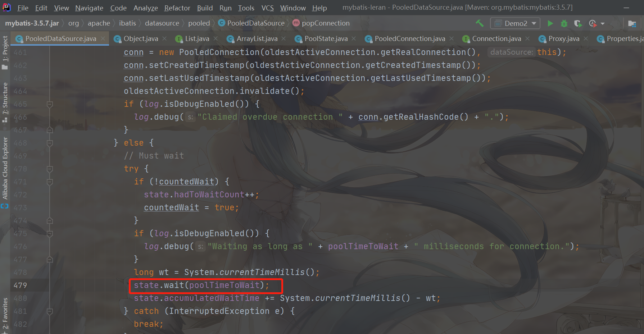Open the Edit menu
Image resolution: width=644 pixels, height=334 pixels.
[41, 8]
